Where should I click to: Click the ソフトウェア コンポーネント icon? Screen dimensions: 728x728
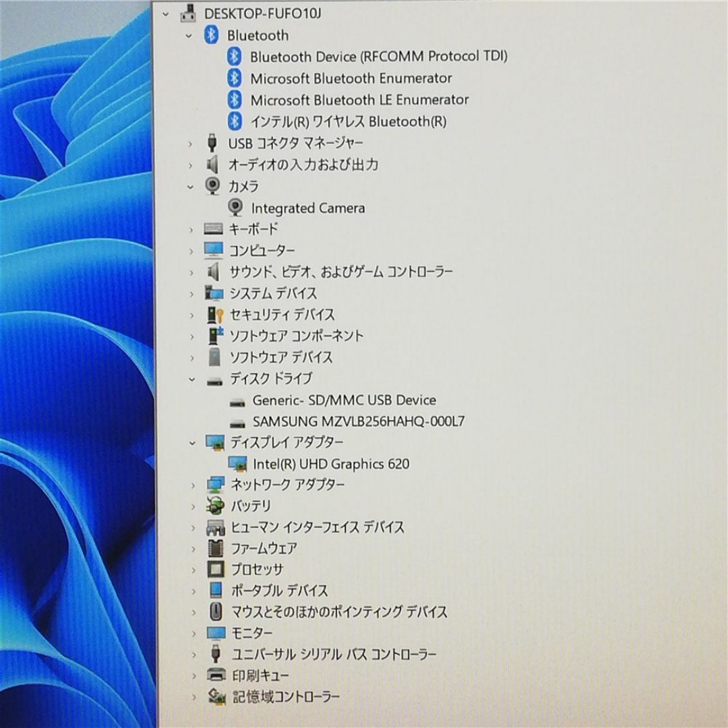click(215, 336)
